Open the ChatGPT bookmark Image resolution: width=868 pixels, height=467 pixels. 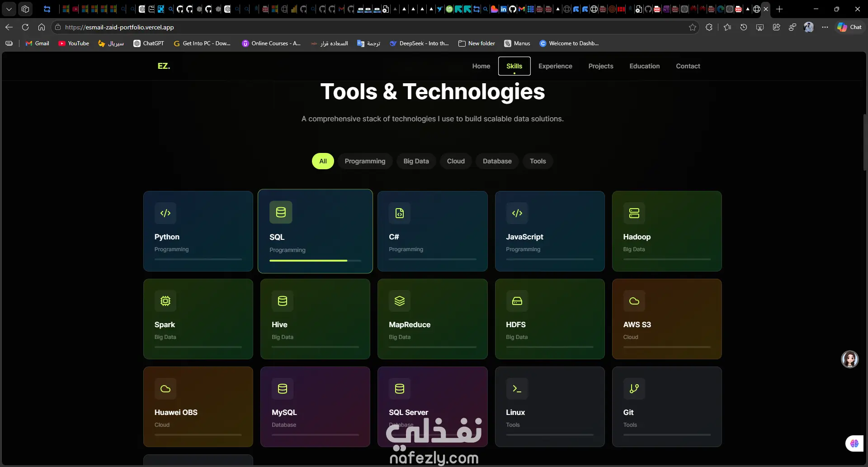click(x=149, y=43)
